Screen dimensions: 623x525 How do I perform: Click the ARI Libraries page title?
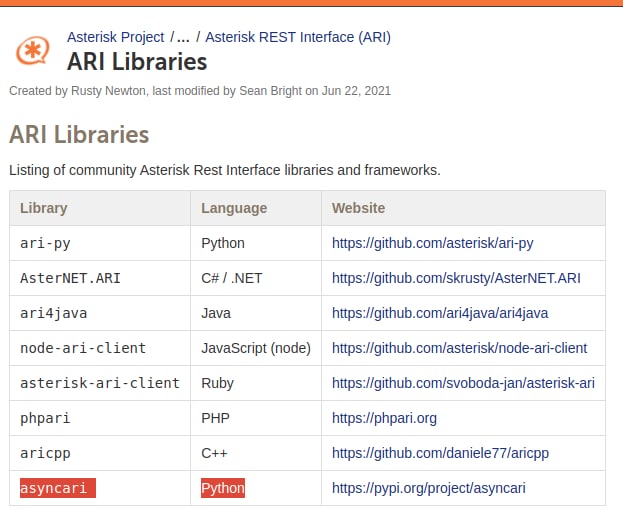click(x=137, y=62)
